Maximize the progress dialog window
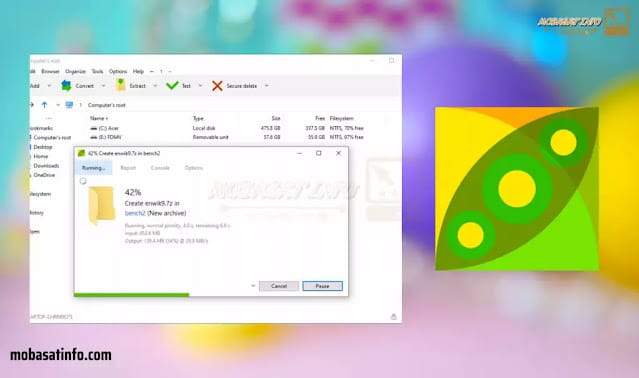 319,153
